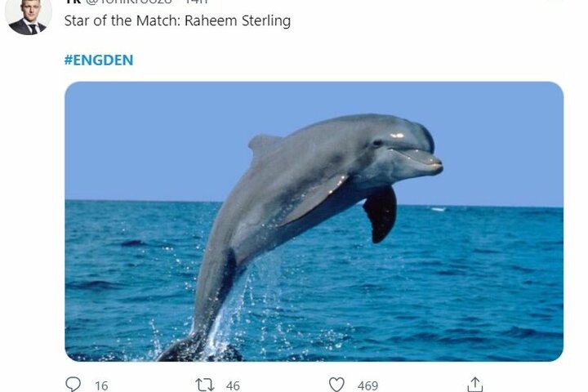Open the #ENGDEN hashtag link

point(99,60)
